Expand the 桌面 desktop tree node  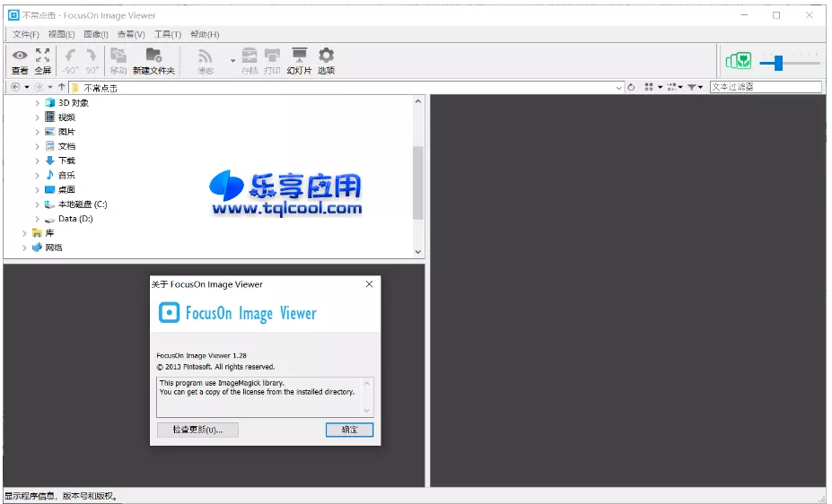pyautogui.click(x=37, y=189)
